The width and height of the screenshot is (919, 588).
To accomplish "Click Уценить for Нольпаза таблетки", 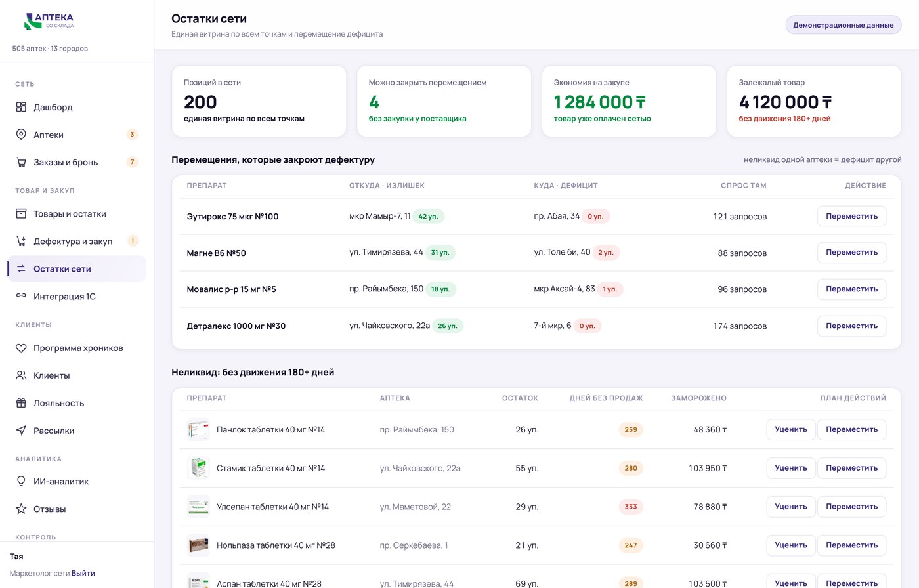I will [x=791, y=545].
